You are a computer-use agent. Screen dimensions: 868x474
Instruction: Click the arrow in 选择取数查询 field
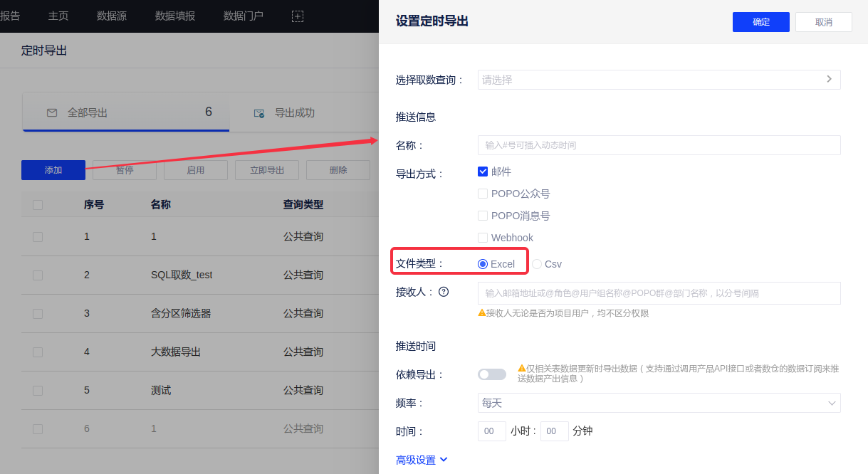coord(829,79)
